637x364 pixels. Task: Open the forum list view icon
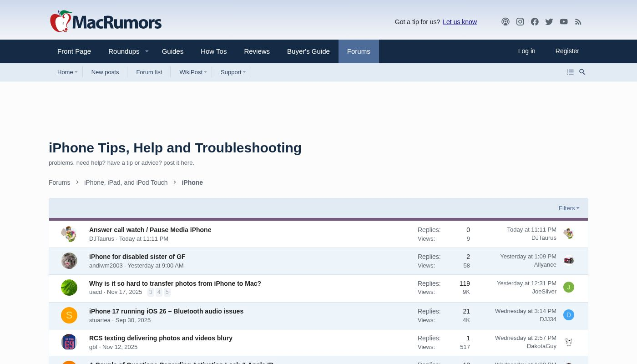(570, 72)
